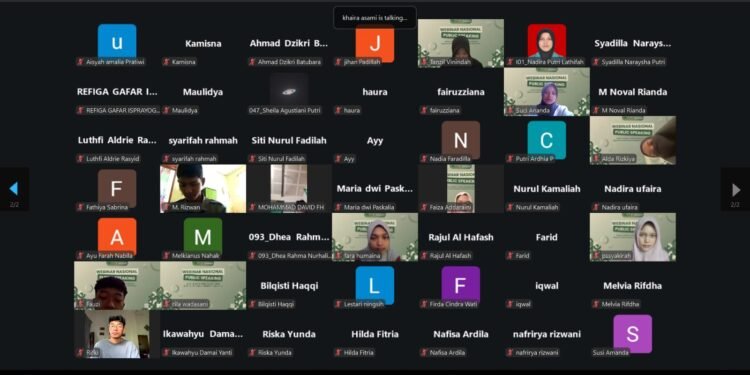Select Riki's video tile
The height and width of the screenshot is (375, 750).
pyautogui.click(x=117, y=334)
